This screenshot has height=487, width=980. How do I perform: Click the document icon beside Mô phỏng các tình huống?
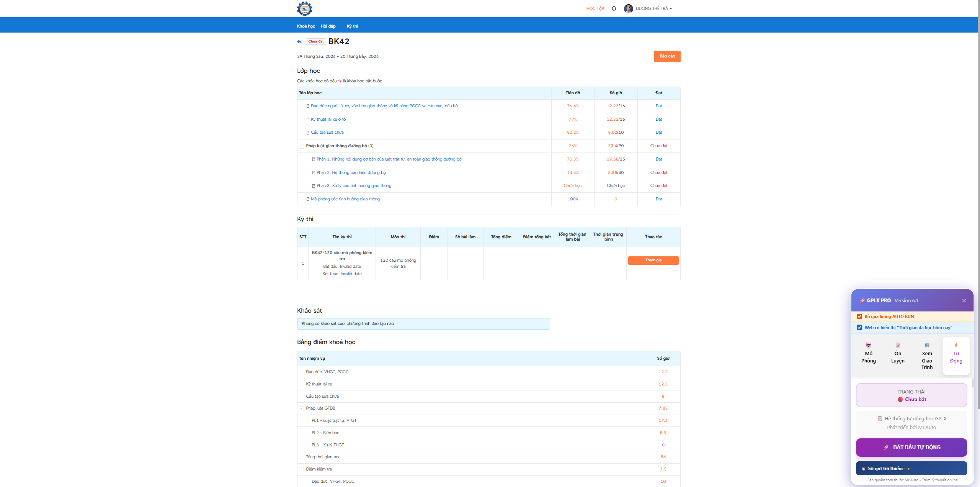[308, 199]
